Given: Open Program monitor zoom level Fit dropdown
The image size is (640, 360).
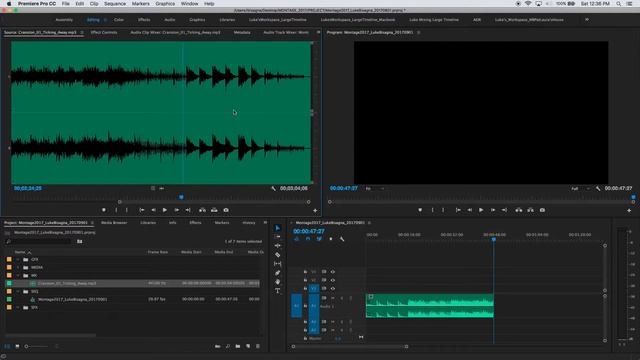Looking at the screenshot, I should (375, 189).
